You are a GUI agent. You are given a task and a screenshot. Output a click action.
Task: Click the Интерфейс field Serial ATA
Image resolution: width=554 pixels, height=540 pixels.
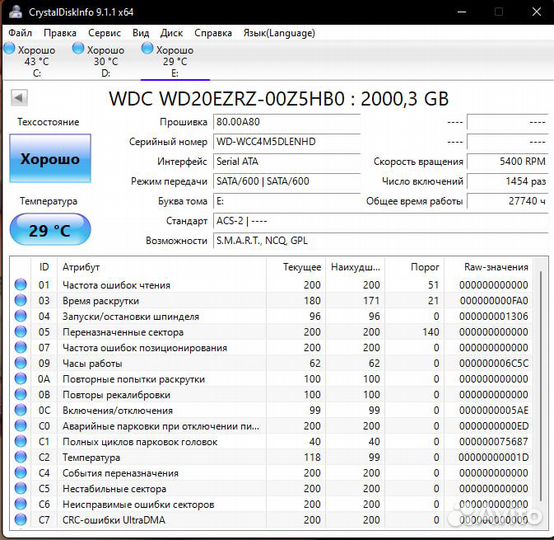(x=287, y=162)
